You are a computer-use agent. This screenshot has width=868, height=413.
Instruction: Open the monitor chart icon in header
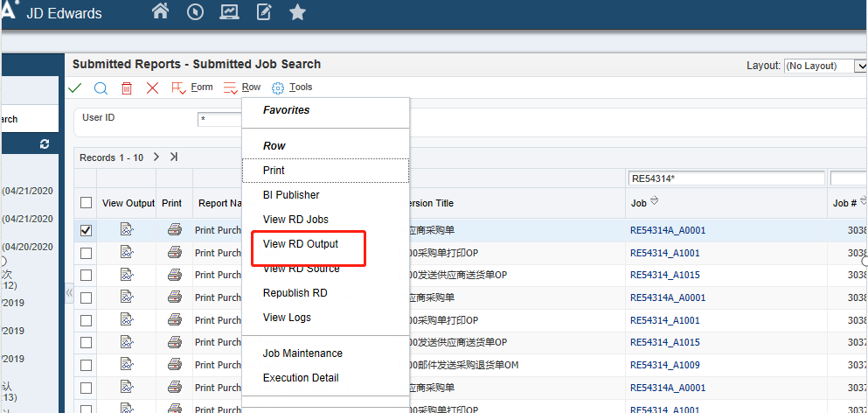point(229,11)
